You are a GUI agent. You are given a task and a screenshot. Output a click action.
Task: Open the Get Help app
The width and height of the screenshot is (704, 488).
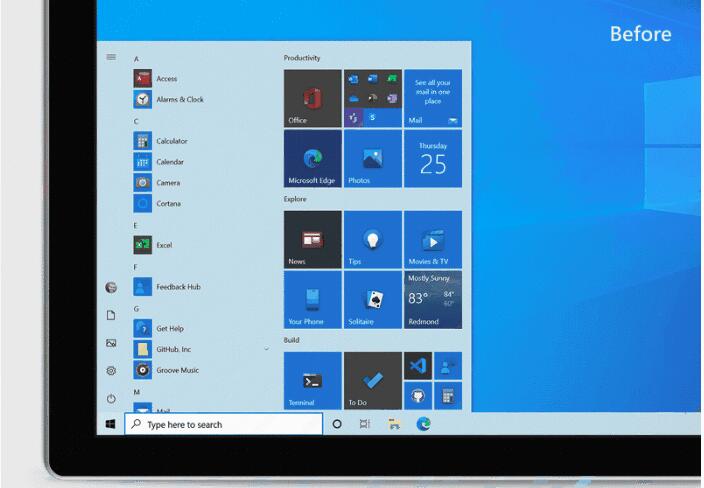(x=158, y=329)
